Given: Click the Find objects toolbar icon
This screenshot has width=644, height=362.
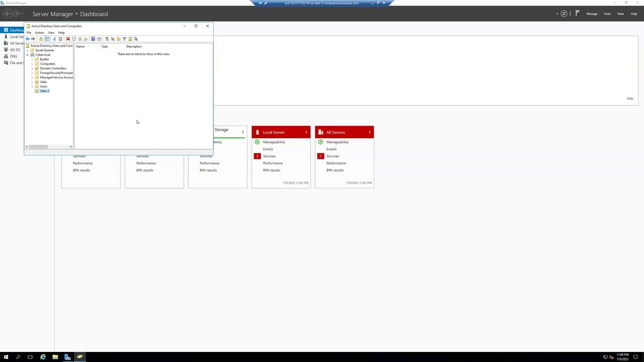Looking at the screenshot, I should [130, 39].
